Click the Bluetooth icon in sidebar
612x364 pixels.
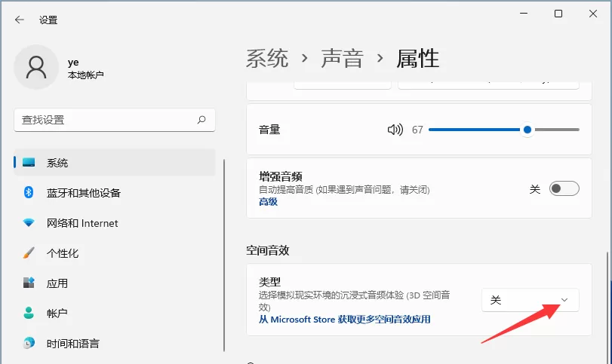29,192
